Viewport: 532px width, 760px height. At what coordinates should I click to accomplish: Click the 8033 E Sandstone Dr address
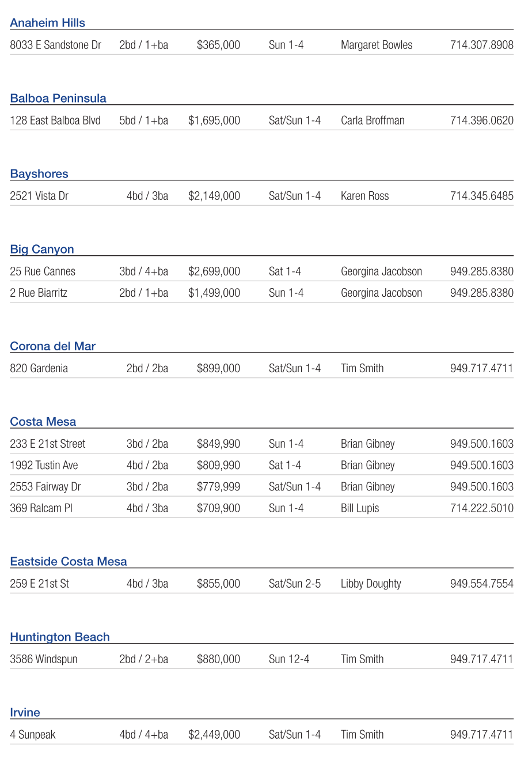[56, 45]
